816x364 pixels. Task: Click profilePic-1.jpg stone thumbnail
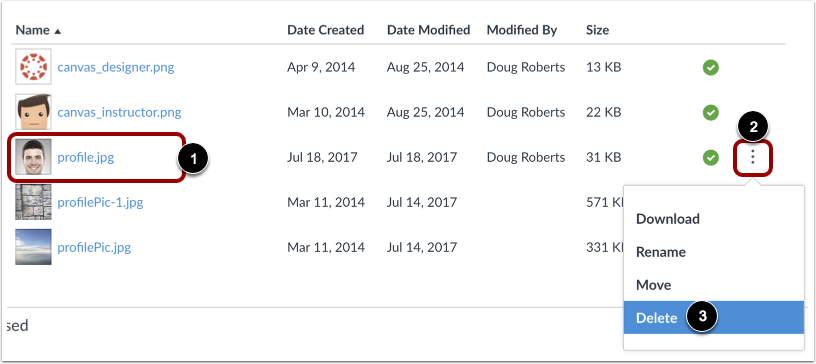coord(33,202)
